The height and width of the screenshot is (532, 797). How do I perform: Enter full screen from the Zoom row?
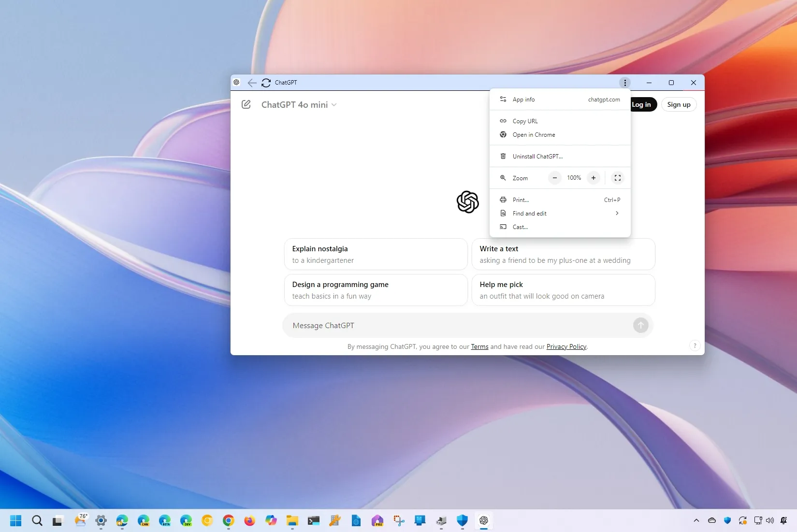[x=618, y=178]
